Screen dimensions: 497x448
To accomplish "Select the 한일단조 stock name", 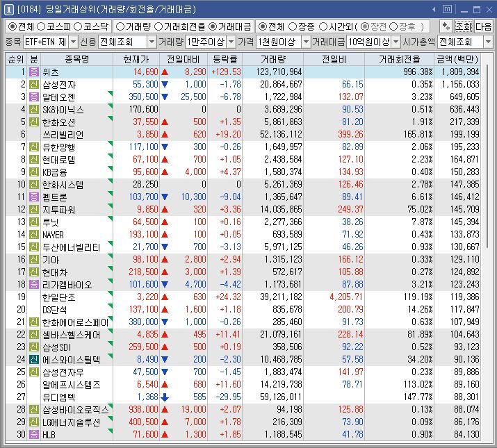I will click(x=59, y=297).
